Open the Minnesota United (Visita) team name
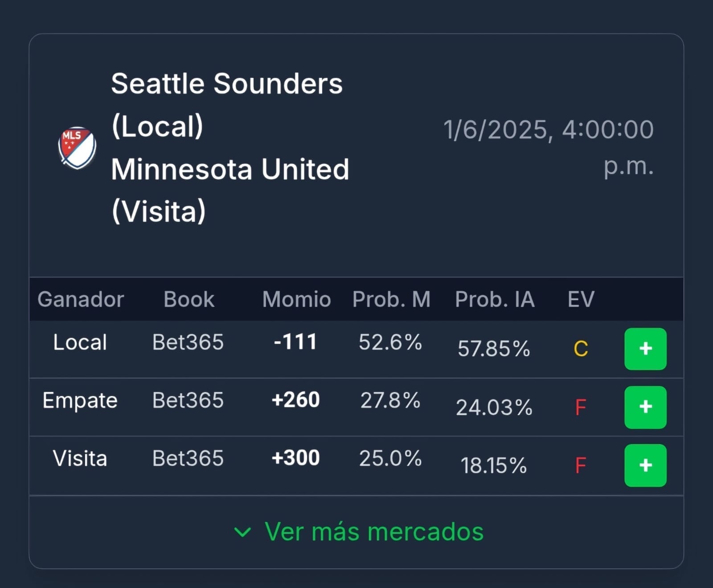Viewport: 713px width, 588px height. click(x=230, y=190)
